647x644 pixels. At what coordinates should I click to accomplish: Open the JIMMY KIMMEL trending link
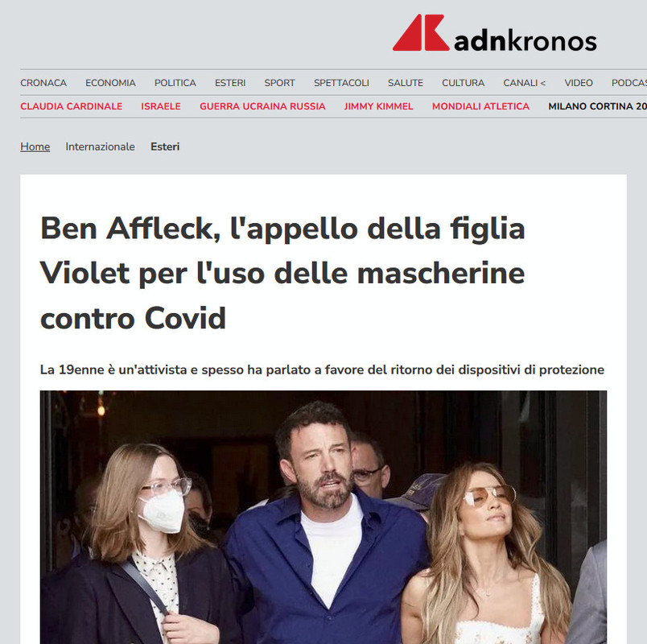[x=378, y=106]
